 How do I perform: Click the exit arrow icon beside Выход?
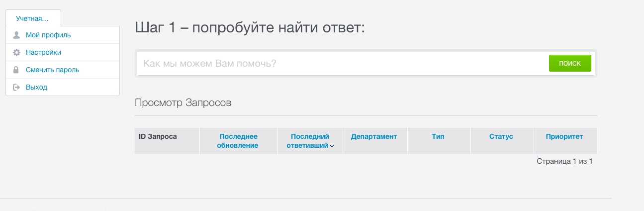tap(16, 87)
